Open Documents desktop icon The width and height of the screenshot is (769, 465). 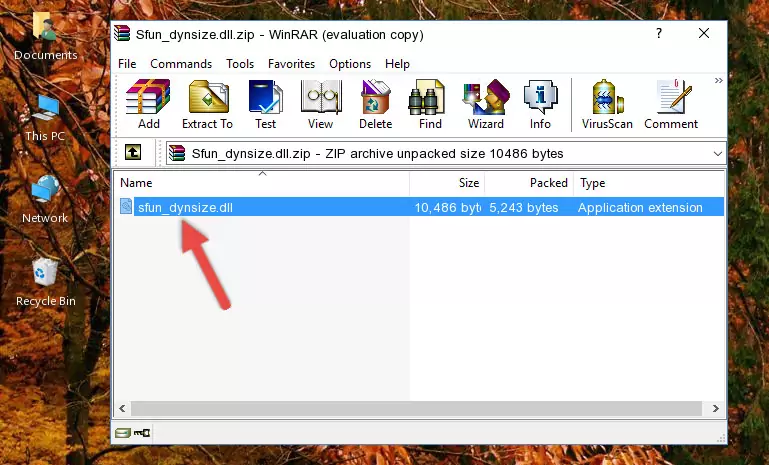coord(46,37)
